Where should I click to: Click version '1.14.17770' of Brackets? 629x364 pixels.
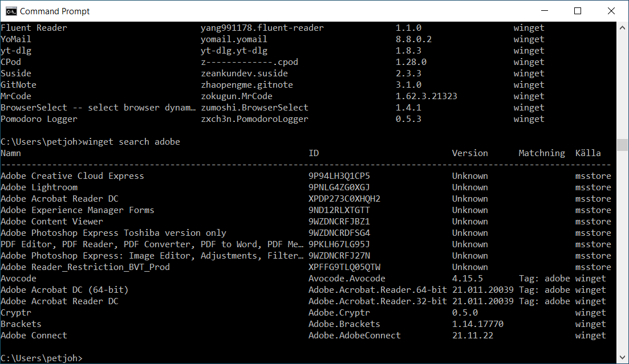coord(478,324)
